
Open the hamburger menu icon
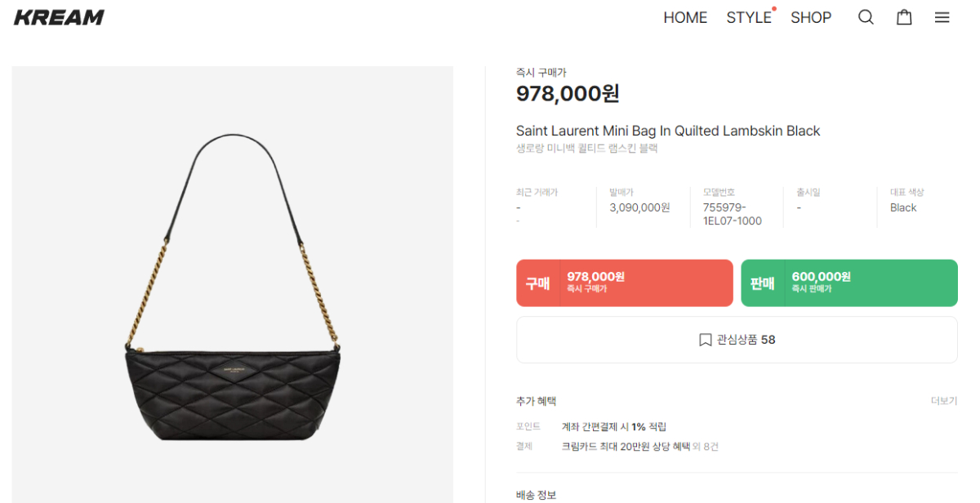(x=942, y=17)
